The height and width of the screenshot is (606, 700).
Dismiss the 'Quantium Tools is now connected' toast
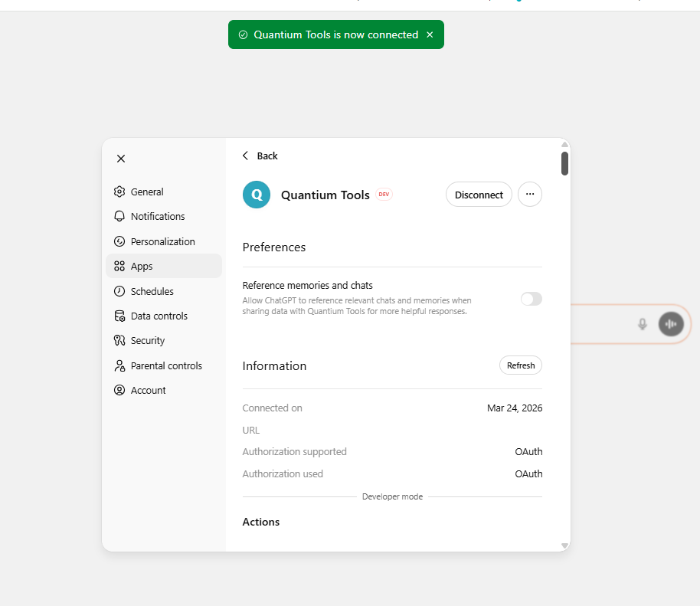coord(430,34)
